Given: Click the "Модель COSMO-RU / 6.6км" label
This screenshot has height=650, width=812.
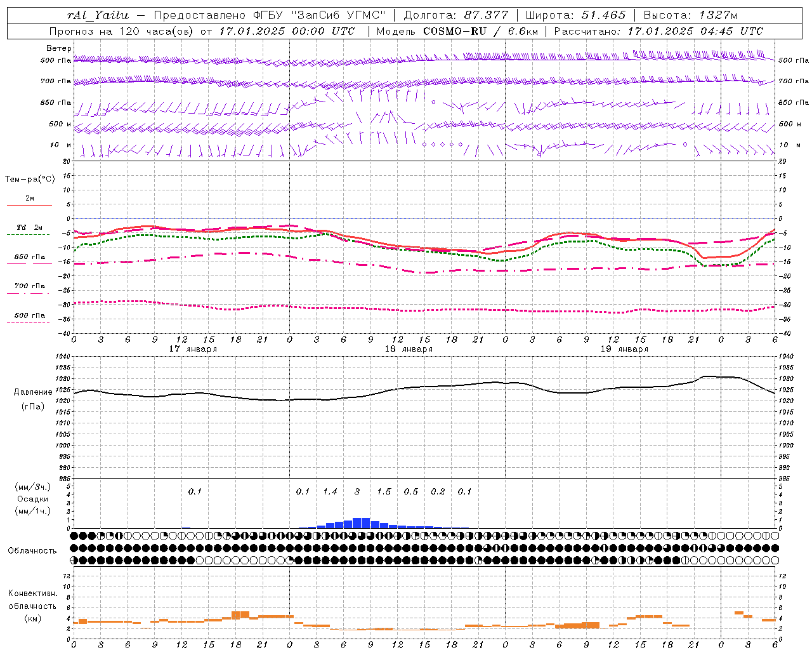Looking at the screenshot, I should click(458, 31).
